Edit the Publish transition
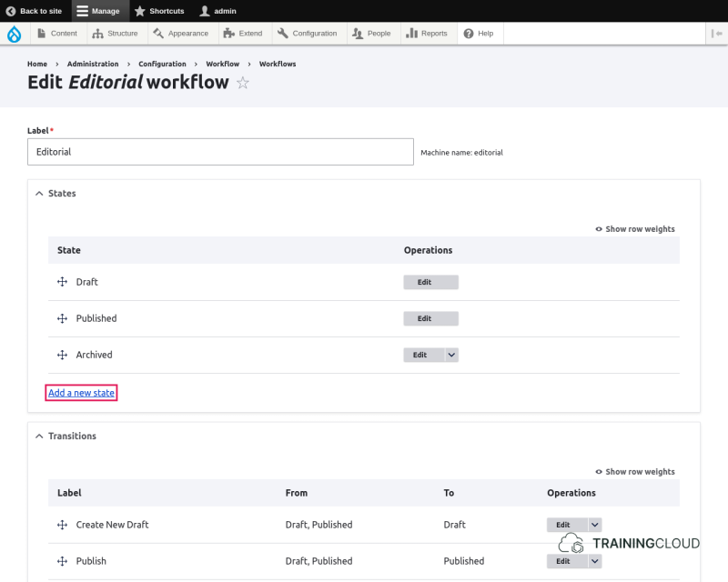Screen dimensions: 728x582 pos(567,561)
